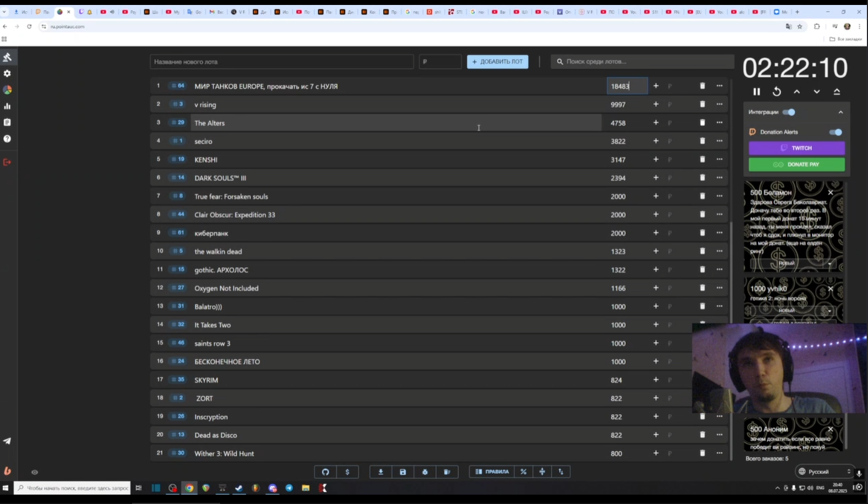Image resolution: width=868 pixels, height=504 pixels.
Task: Open the pie chart wheel page
Action: [x=7, y=90]
